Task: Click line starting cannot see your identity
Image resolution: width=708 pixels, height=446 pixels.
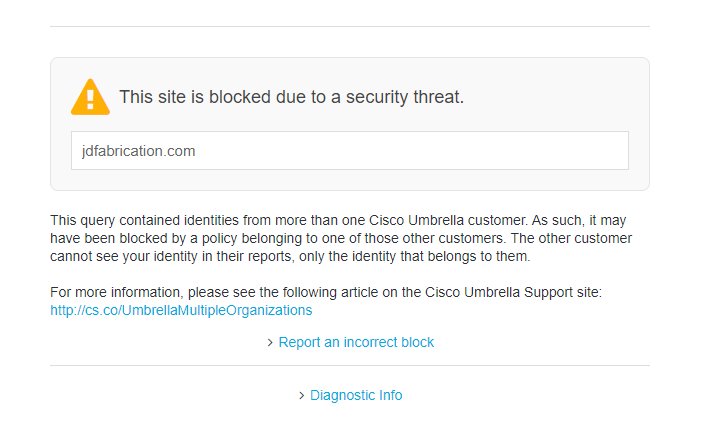Action: 290,256
